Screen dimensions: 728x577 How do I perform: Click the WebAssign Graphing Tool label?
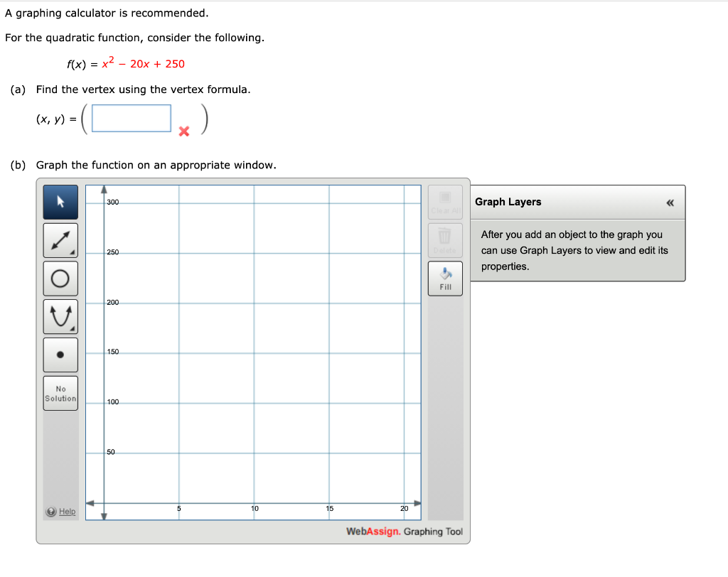pyautogui.click(x=403, y=532)
